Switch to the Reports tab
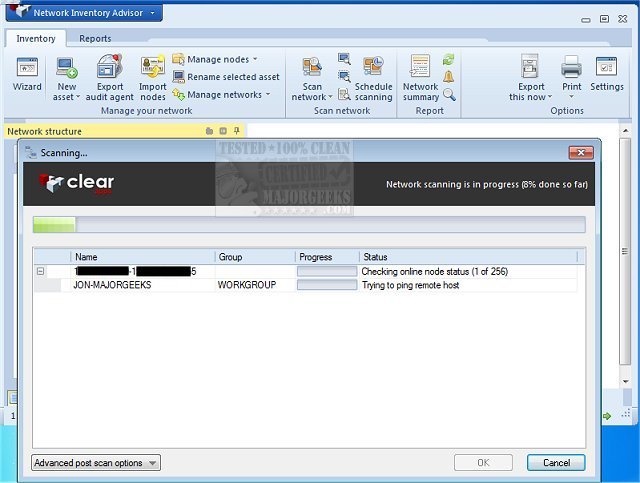Viewport: 640px width, 483px height. coord(95,38)
